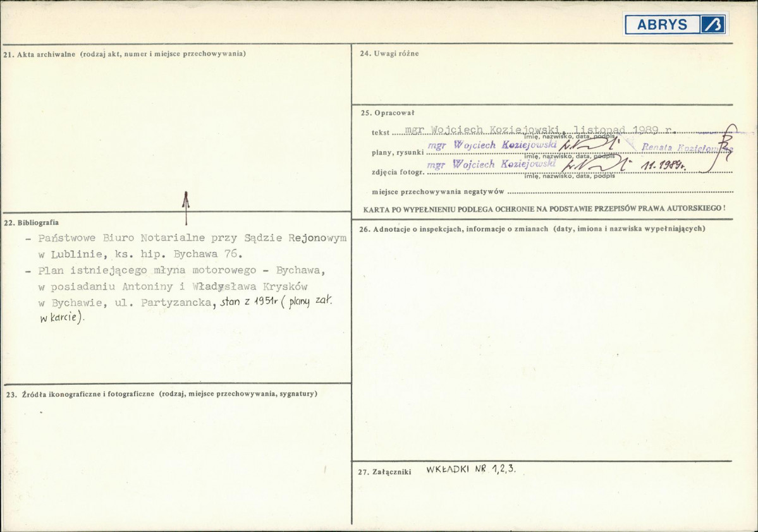Click the Renata Koziejowska stamp

[x=687, y=148]
